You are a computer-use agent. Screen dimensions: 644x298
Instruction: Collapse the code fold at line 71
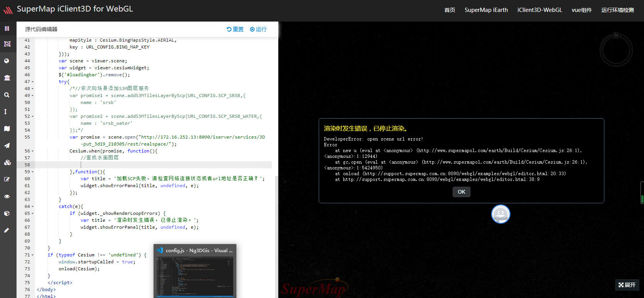[33, 255]
